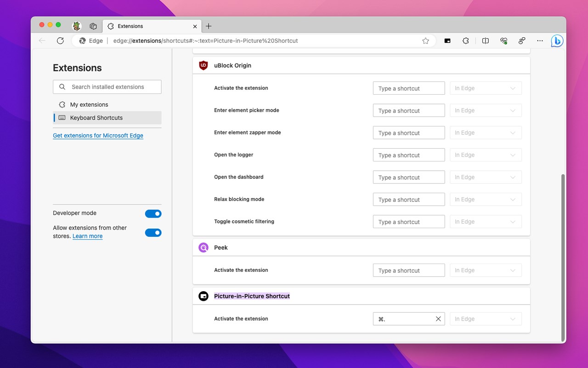Click shortcut field for Toggle cosmetic filtering
This screenshot has width=588, height=368.
click(x=409, y=222)
